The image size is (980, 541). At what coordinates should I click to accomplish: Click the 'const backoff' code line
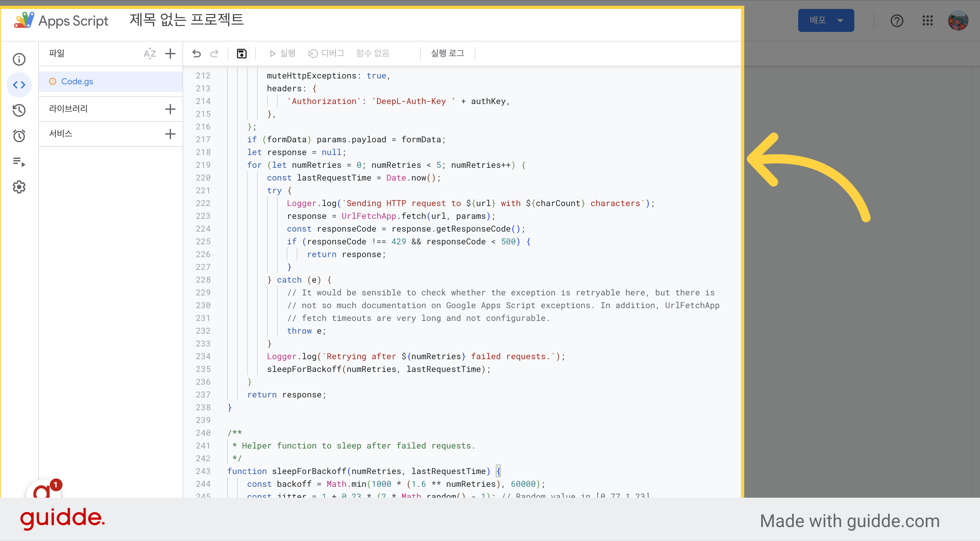(396, 484)
